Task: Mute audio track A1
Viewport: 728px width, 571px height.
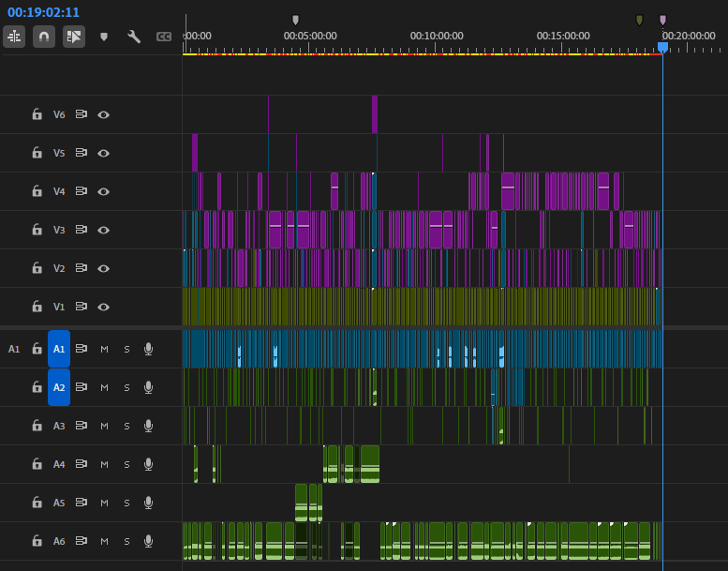Action: coord(104,350)
